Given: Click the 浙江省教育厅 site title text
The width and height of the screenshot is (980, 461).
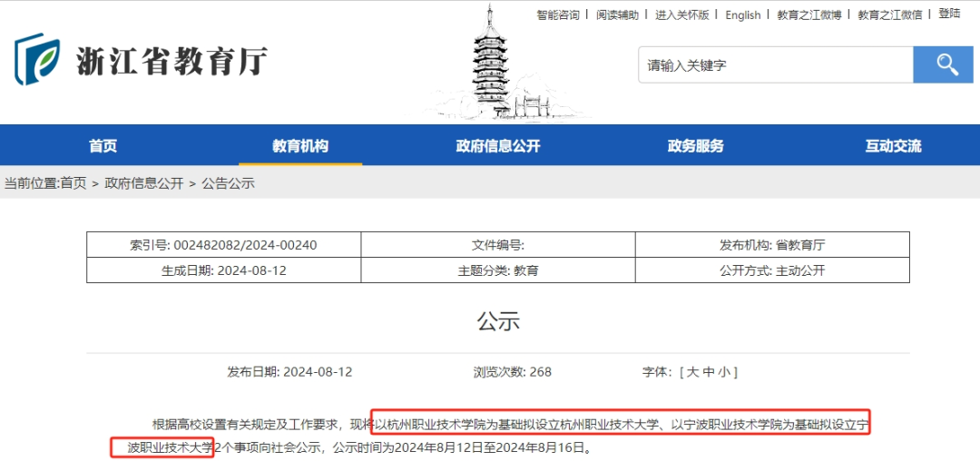Looking at the screenshot, I should pyautogui.click(x=171, y=61).
